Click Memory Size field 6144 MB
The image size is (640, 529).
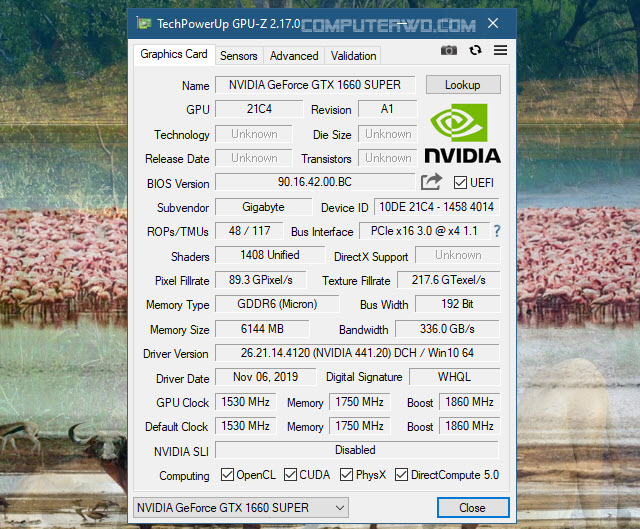click(262, 329)
